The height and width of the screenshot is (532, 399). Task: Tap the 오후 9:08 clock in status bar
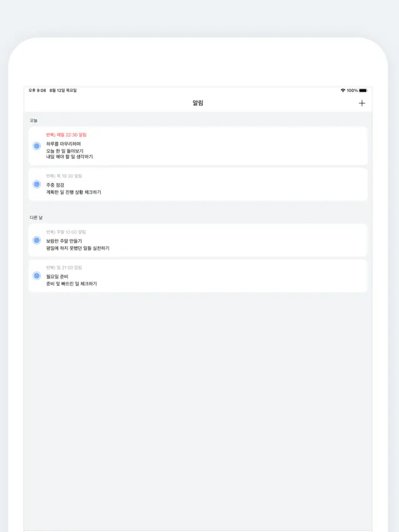tap(36, 91)
